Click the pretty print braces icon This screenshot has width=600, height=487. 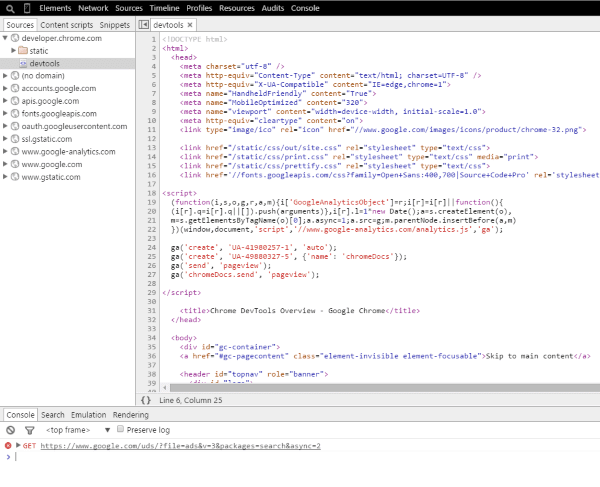click(146, 400)
